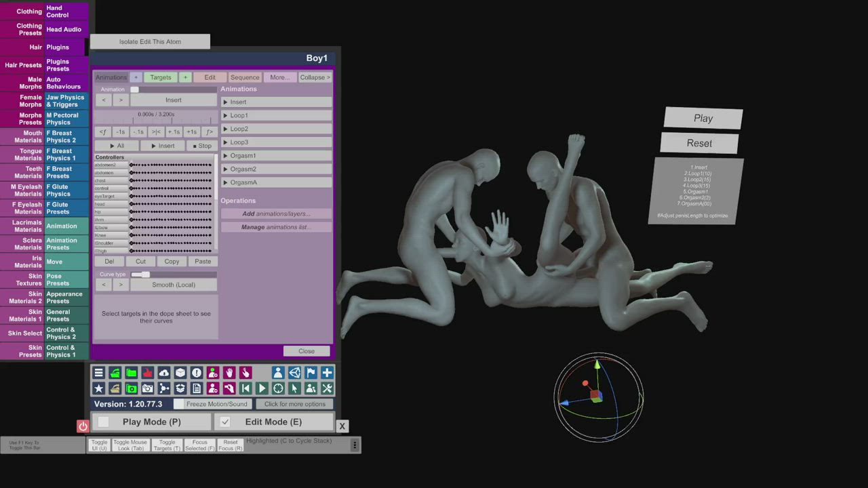Click the scene Play button
Viewport: 868px width, 488px height.
(703, 118)
